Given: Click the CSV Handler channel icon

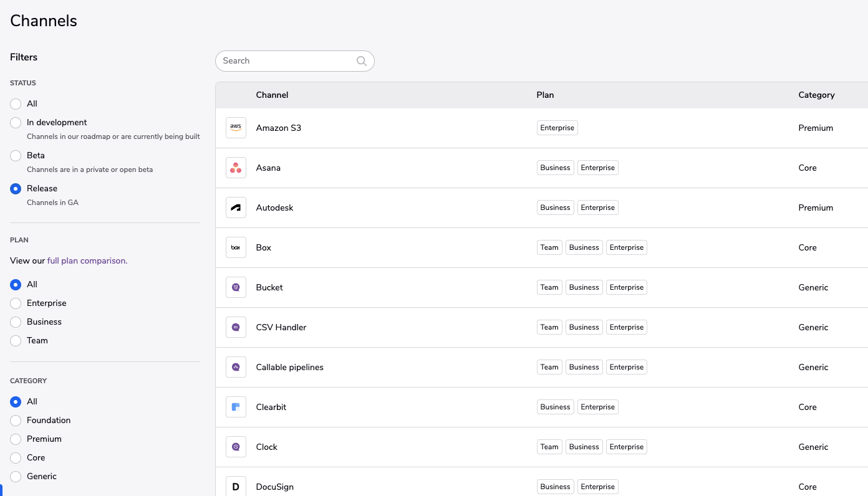Looking at the screenshot, I should (x=236, y=327).
